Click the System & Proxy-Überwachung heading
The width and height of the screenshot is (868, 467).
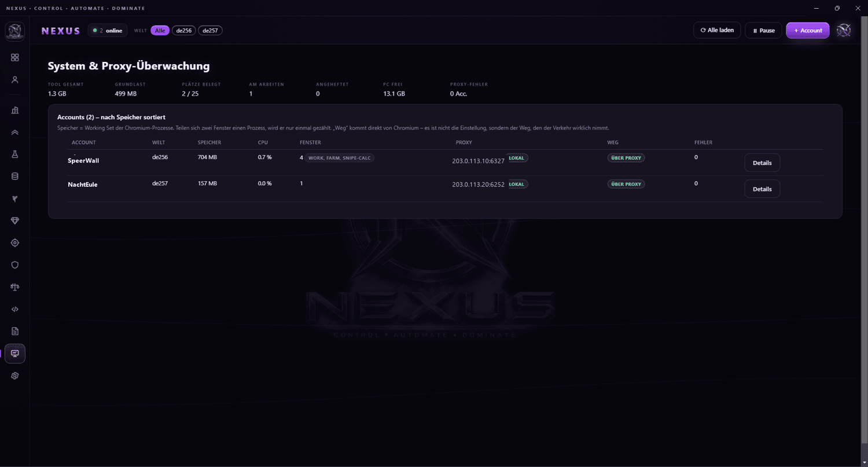pos(128,66)
